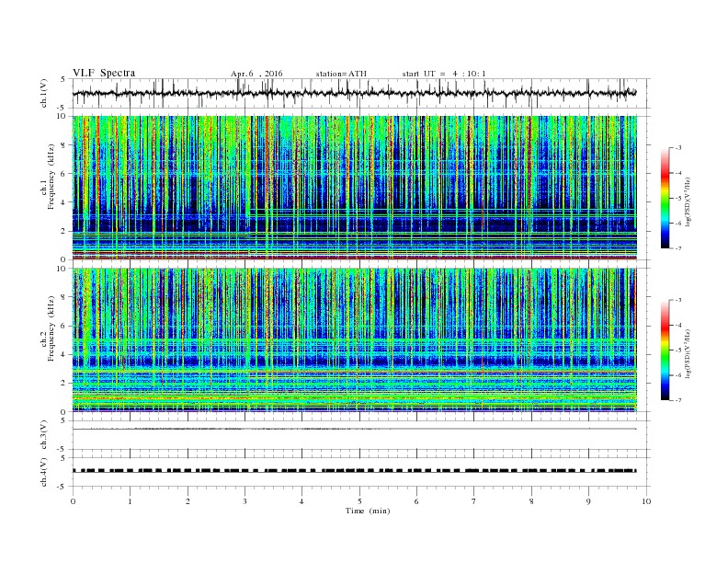Screen dimensions: 728x563
Task: Click inside the ch.1 spectrogram panel
Action: tap(355, 188)
